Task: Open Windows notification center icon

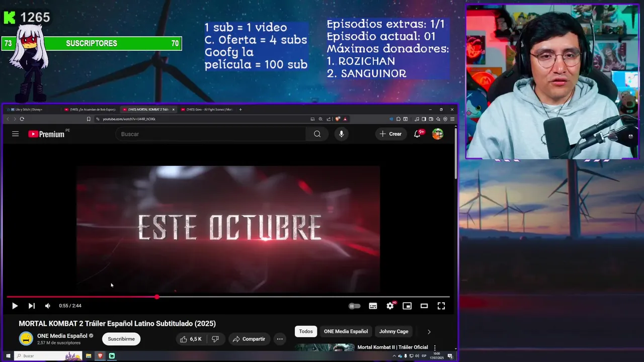Action: (450, 356)
